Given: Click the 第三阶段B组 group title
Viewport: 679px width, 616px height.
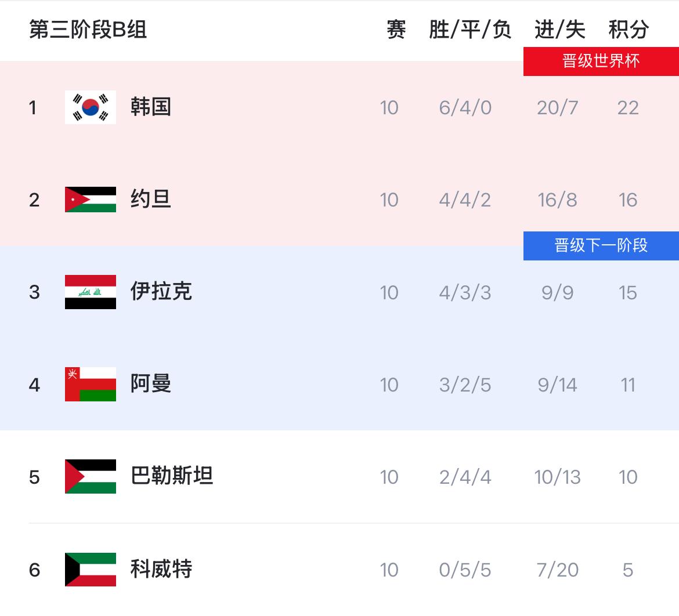Looking at the screenshot, I should click(88, 30).
